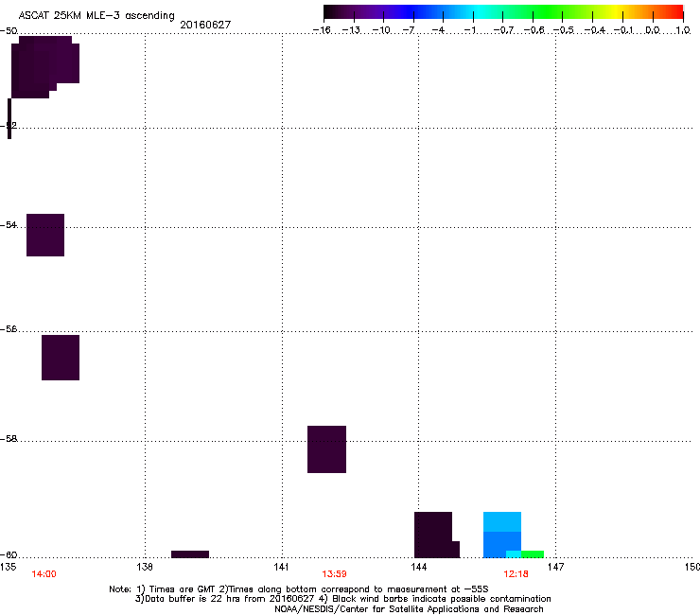Click the -7 label on color scale
The image size is (700, 615).
click(x=409, y=30)
